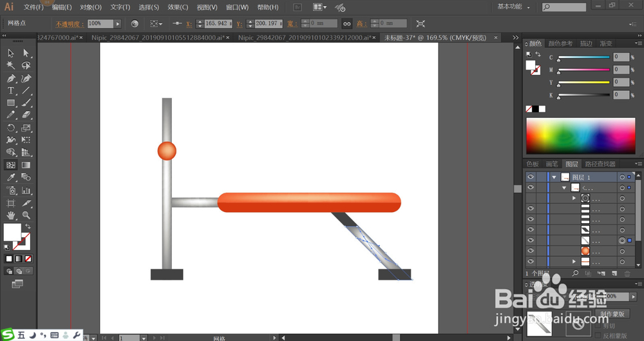Select the Pen tool
The image size is (644, 341).
(x=11, y=78)
